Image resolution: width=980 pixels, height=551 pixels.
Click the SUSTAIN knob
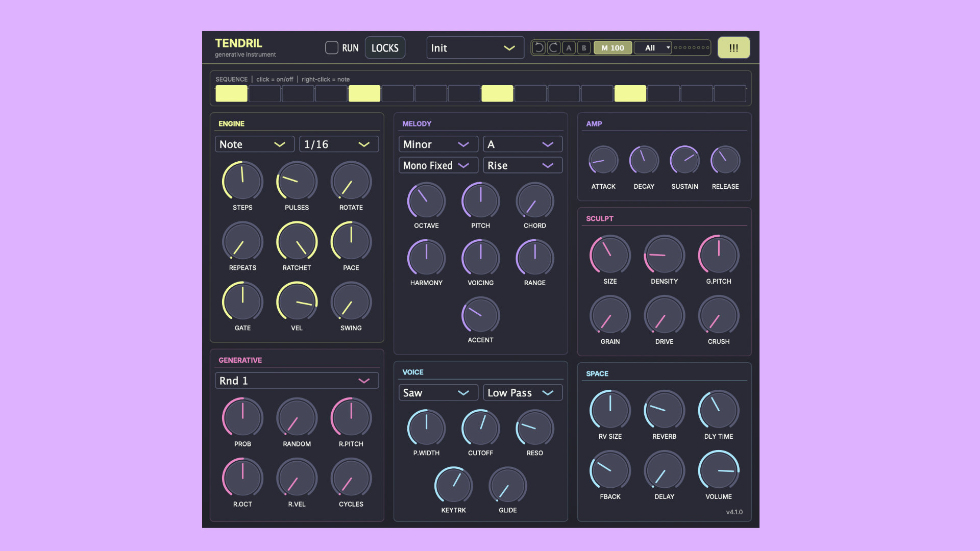coord(684,161)
